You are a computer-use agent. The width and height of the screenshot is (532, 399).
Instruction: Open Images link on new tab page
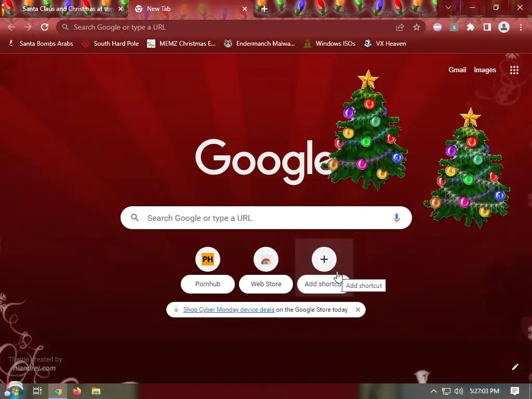click(x=485, y=70)
